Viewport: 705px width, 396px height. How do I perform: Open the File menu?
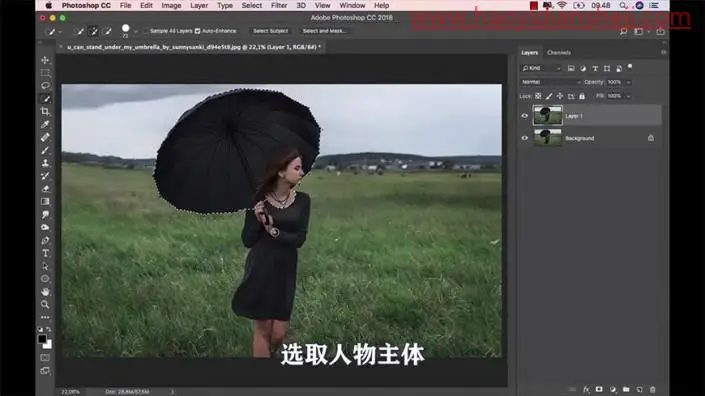click(125, 5)
